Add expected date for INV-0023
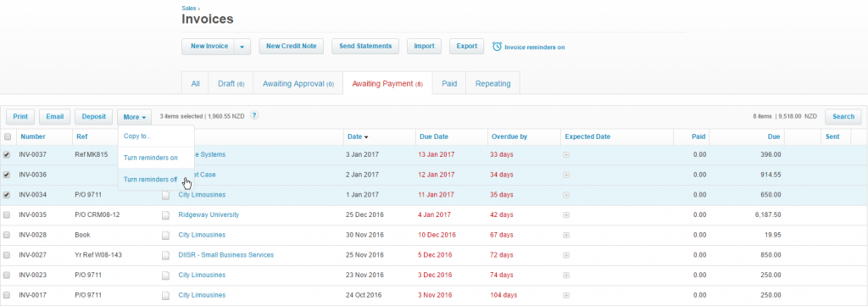This screenshot has width=868, height=306. pos(566,275)
